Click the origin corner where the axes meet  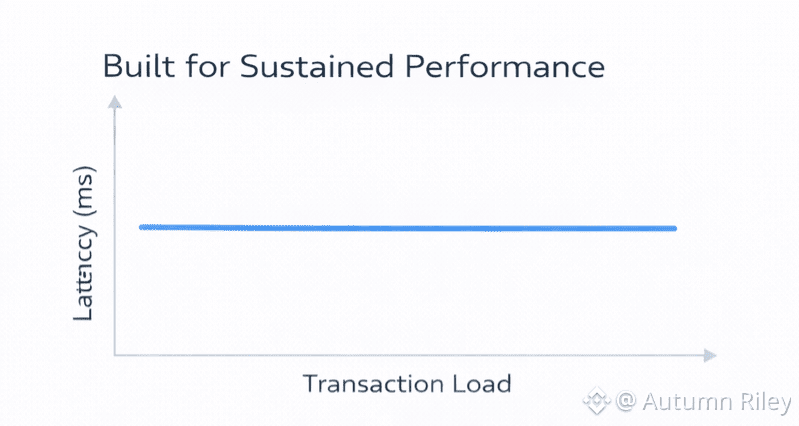pos(115,355)
